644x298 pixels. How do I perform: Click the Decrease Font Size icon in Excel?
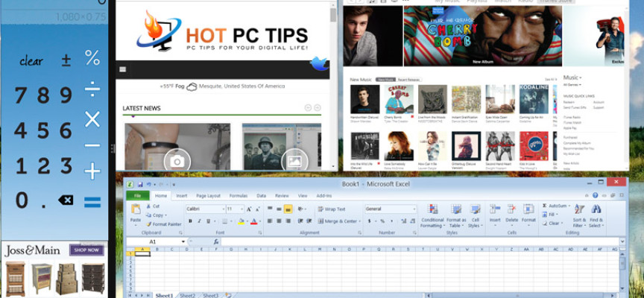[257, 209]
